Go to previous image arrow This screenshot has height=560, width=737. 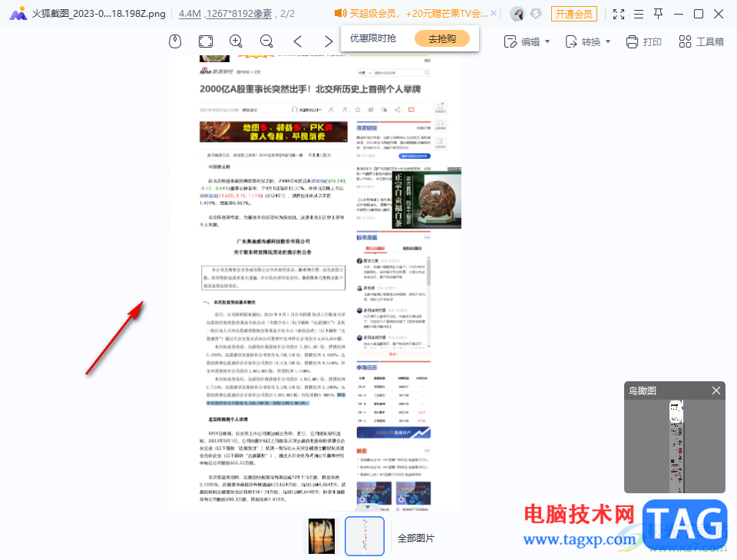click(298, 41)
